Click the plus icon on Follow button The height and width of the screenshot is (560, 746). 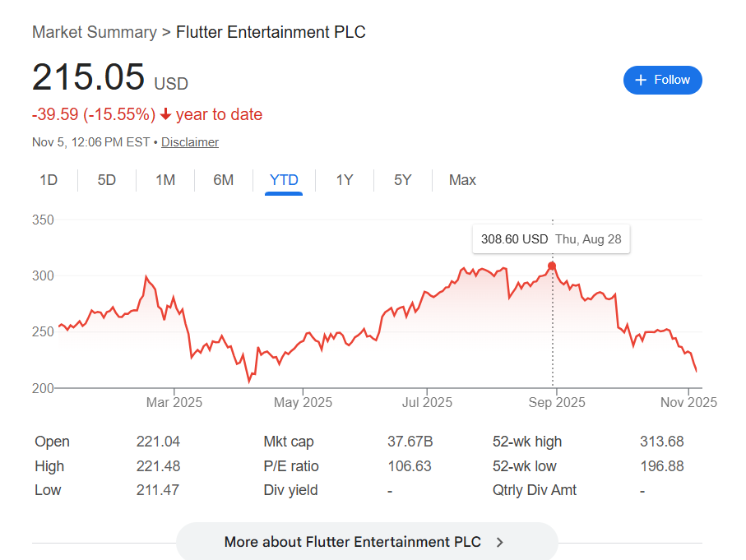(x=642, y=80)
